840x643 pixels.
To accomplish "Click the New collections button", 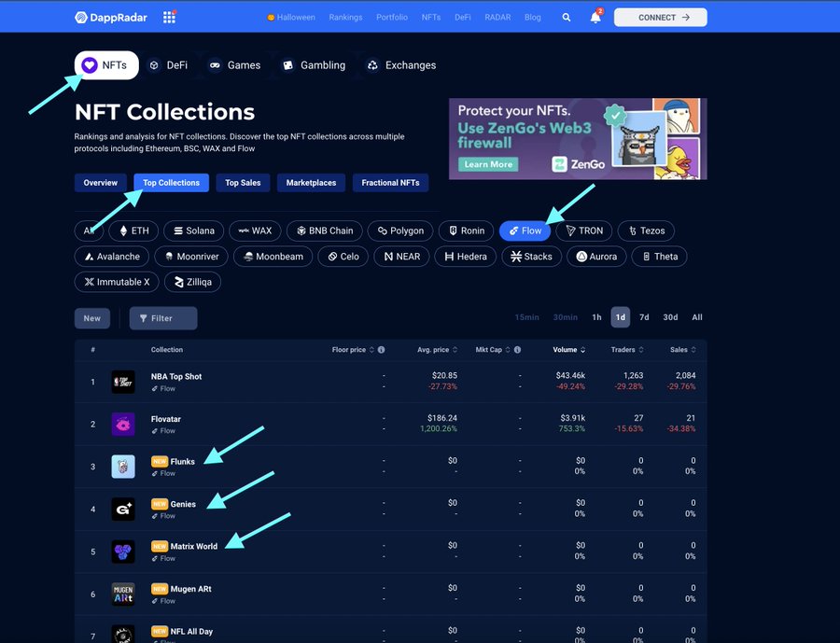I will pyautogui.click(x=92, y=318).
